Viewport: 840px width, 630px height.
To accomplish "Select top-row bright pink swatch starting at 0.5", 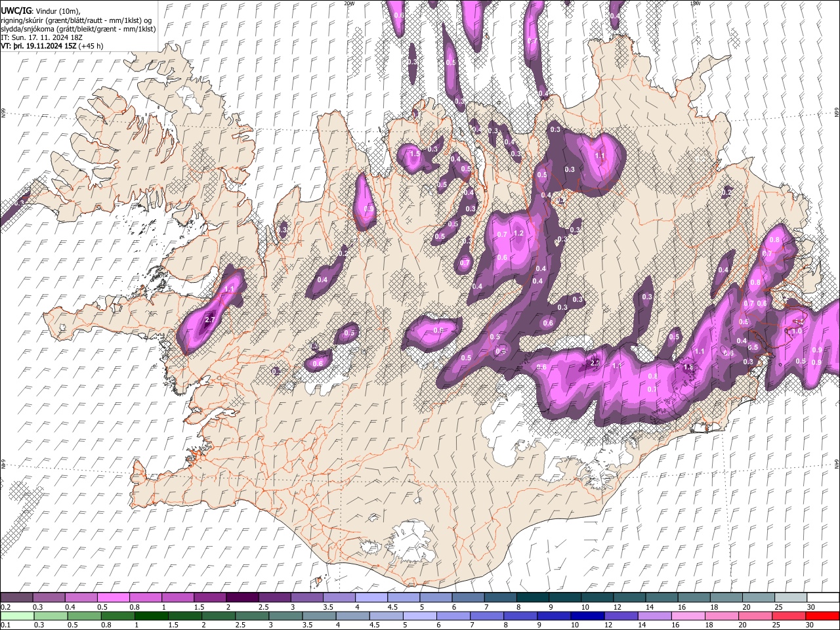I will click(113, 597).
